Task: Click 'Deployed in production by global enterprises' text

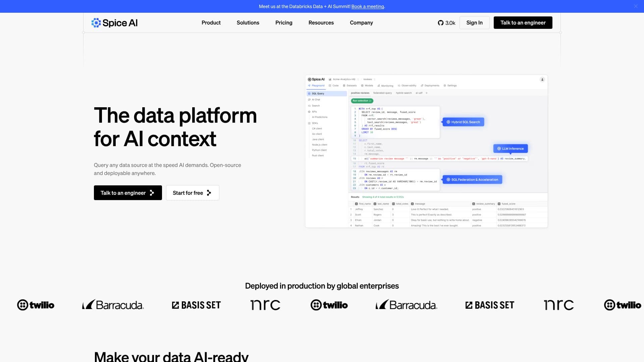Action: point(322,286)
